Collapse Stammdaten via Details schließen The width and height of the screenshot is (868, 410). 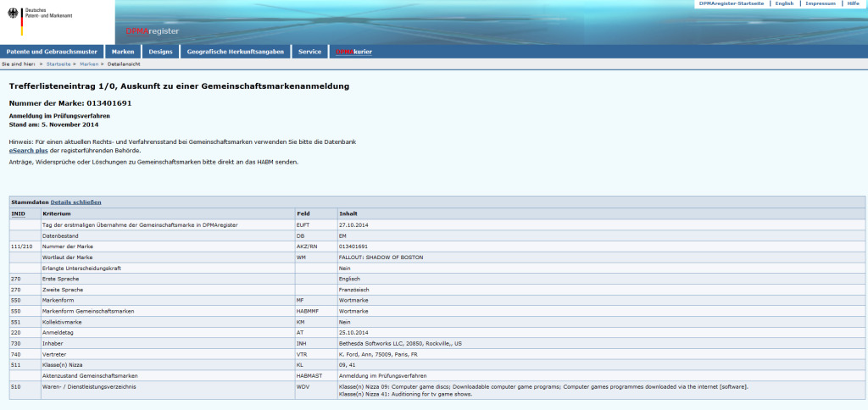pos(76,202)
